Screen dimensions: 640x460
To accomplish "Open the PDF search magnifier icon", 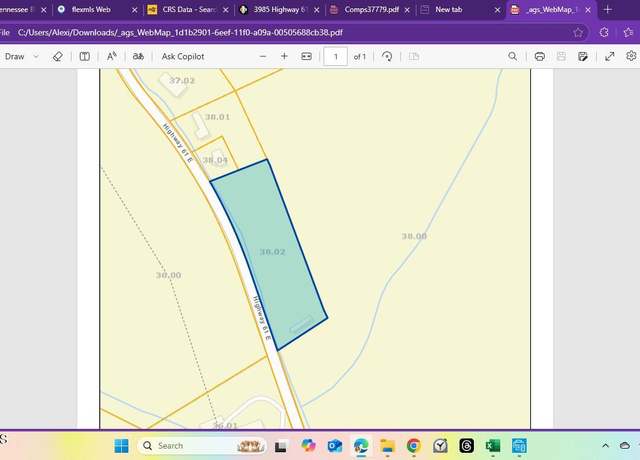I will [512, 57].
